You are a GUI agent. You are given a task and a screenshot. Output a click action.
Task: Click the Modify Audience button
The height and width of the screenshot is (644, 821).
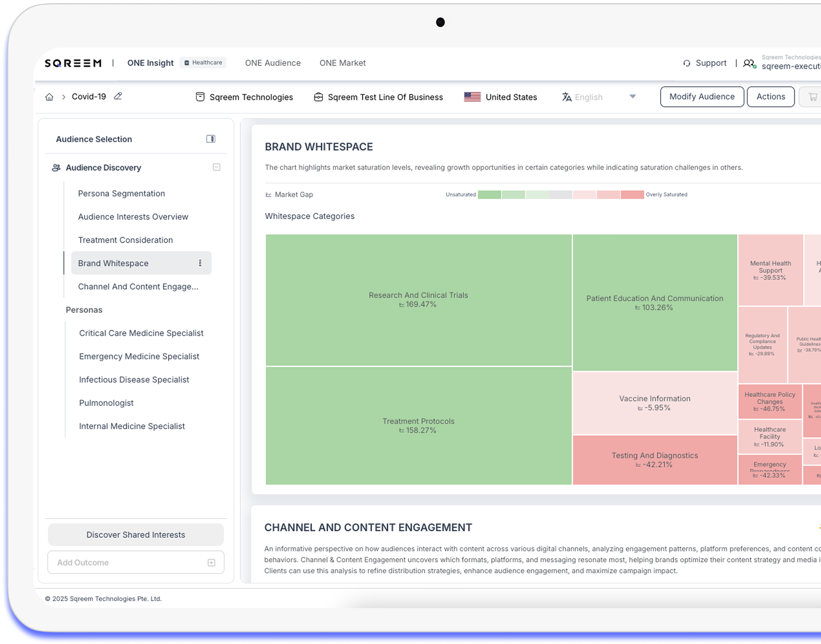tap(702, 97)
